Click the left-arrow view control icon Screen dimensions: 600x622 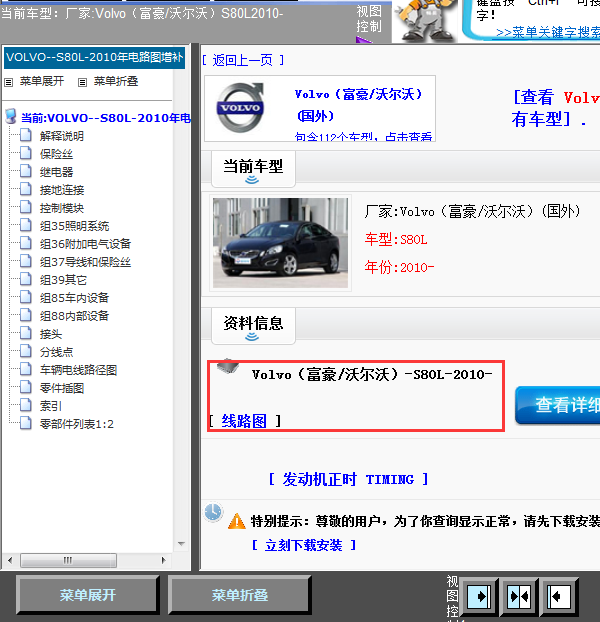(559, 596)
